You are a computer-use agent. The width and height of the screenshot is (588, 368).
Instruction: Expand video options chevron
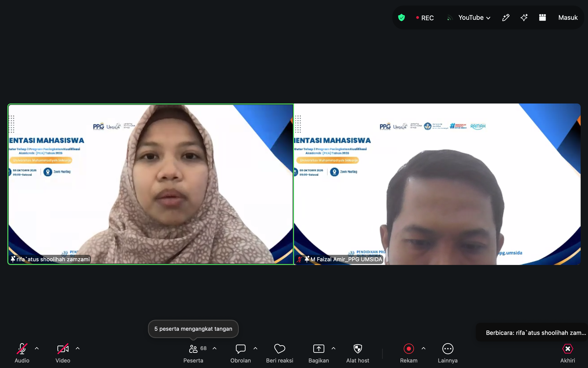point(77,348)
